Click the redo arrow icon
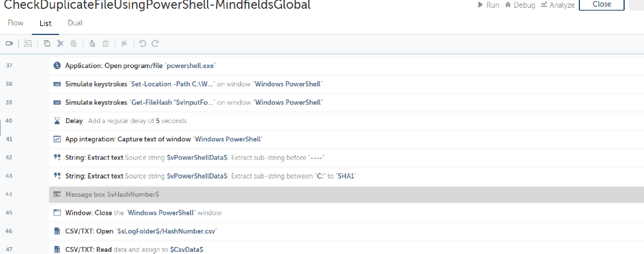Image resolution: width=644 pixels, height=254 pixels. click(155, 43)
